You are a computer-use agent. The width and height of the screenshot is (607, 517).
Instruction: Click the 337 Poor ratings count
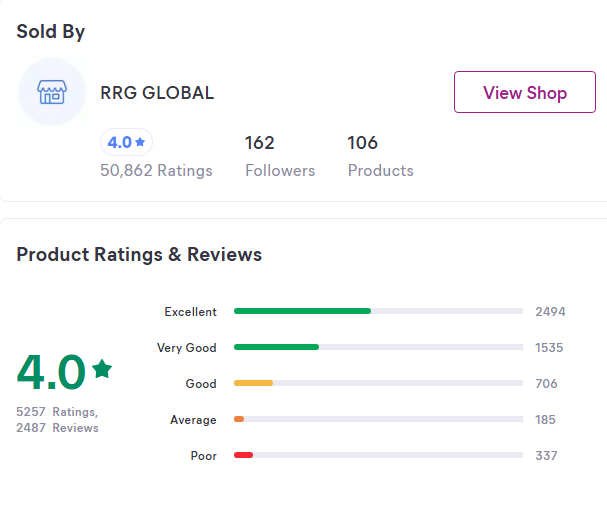(x=546, y=456)
